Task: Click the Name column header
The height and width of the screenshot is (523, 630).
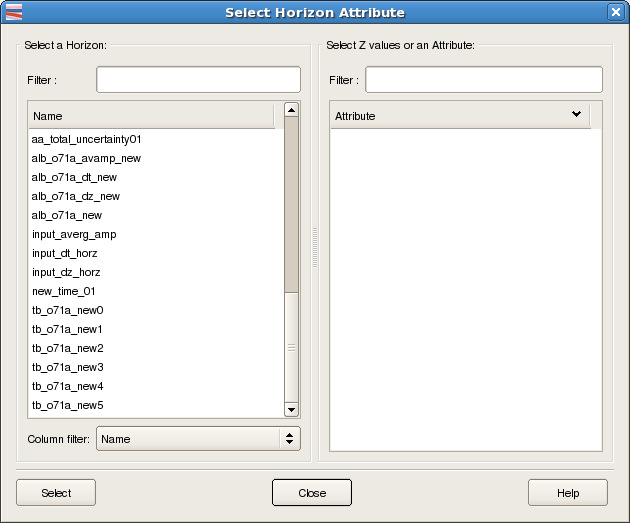Action: [x=150, y=116]
